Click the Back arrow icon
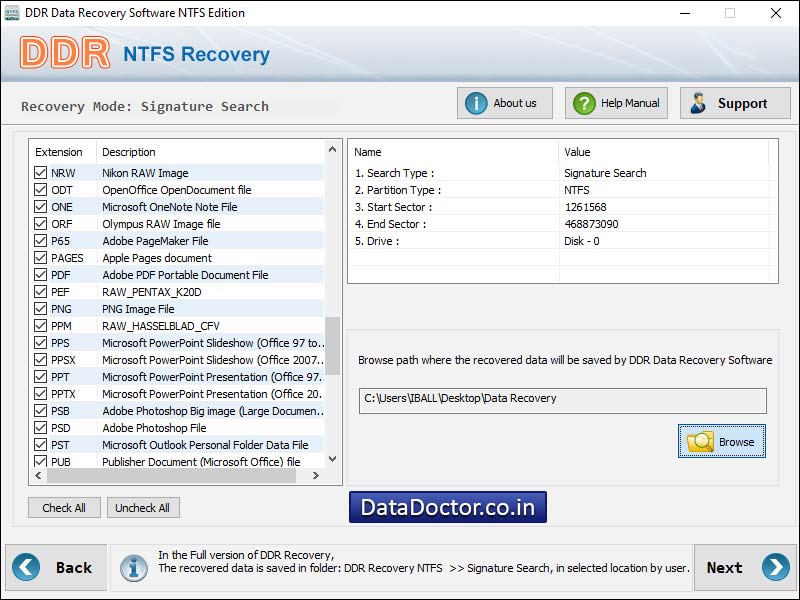Viewport: 800px width, 600px height. point(28,567)
